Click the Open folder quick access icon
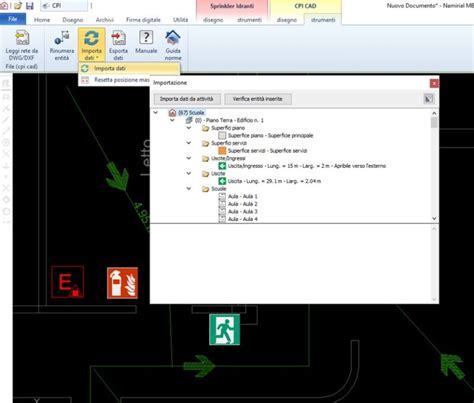Screen dimensions: 474x403 coord(18,6)
